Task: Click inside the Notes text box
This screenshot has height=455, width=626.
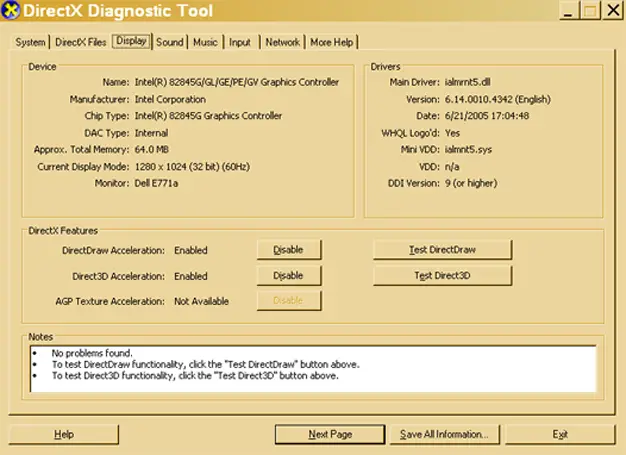Action: [x=313, y=369]
